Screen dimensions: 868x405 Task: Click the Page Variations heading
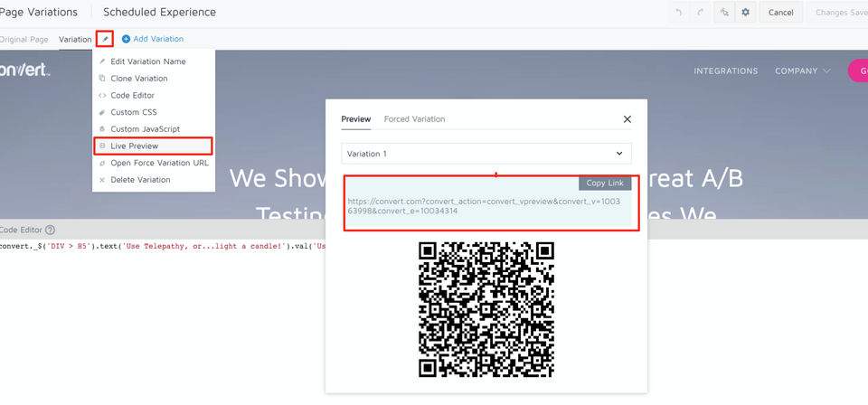(x=38, y=12)
